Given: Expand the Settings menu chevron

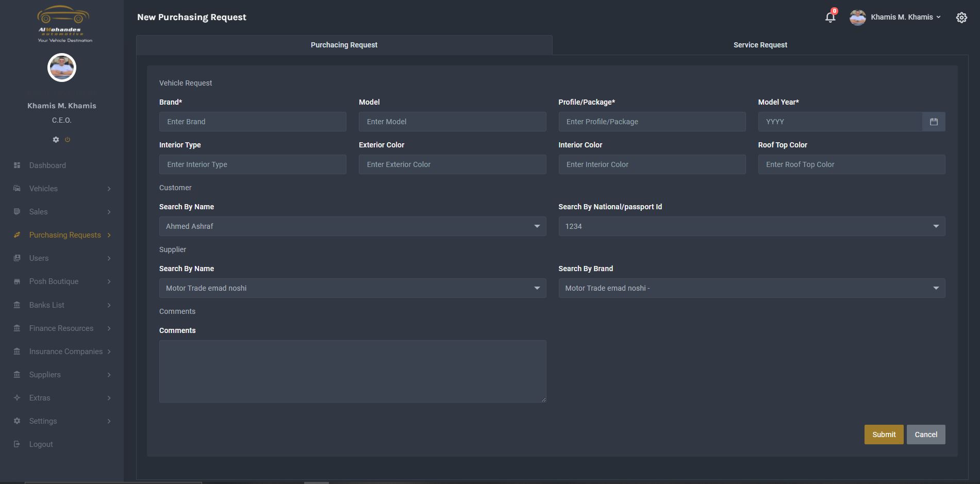Looking at the screenshot, I should (109, 421).
